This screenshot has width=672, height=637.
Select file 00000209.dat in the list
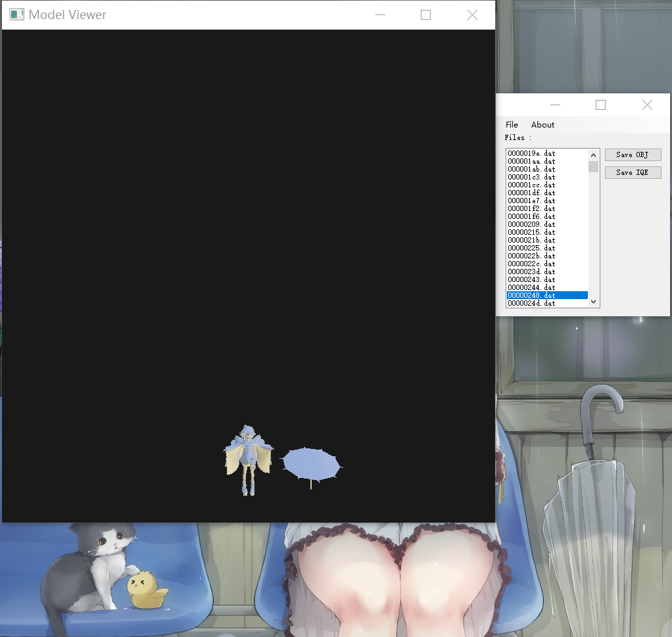[547, 224]
